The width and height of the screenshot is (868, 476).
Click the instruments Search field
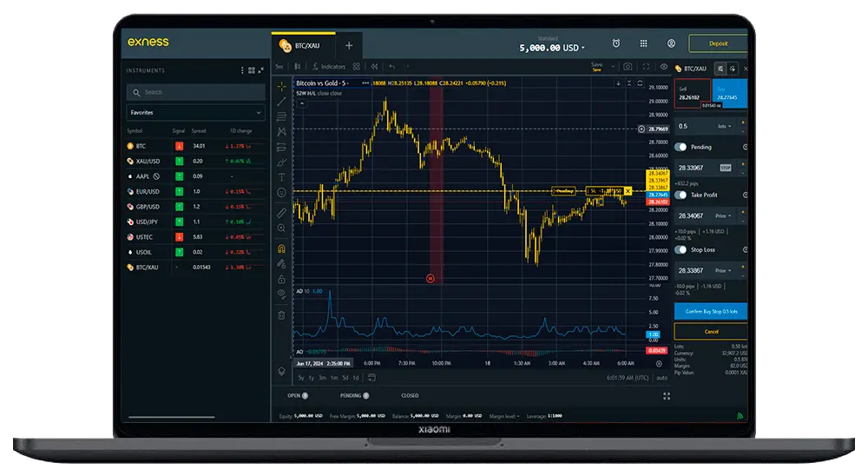[195, 92]
